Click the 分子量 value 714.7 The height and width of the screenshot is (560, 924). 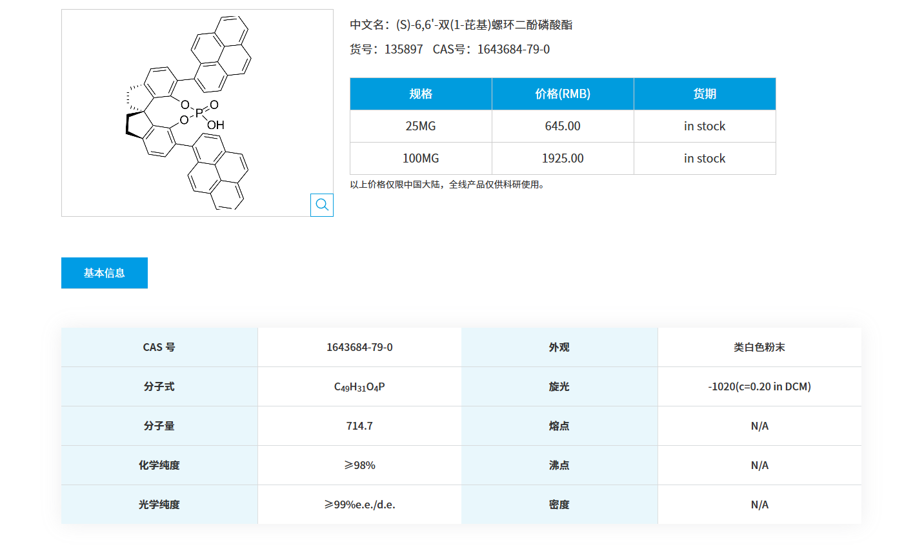pos(359,426)
